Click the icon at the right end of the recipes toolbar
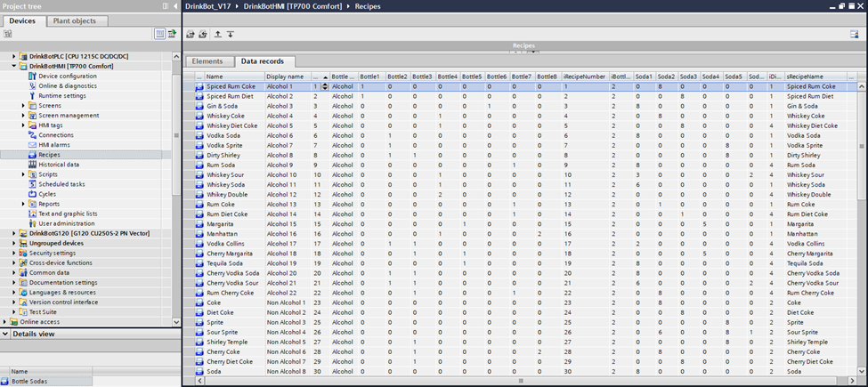 855,35
